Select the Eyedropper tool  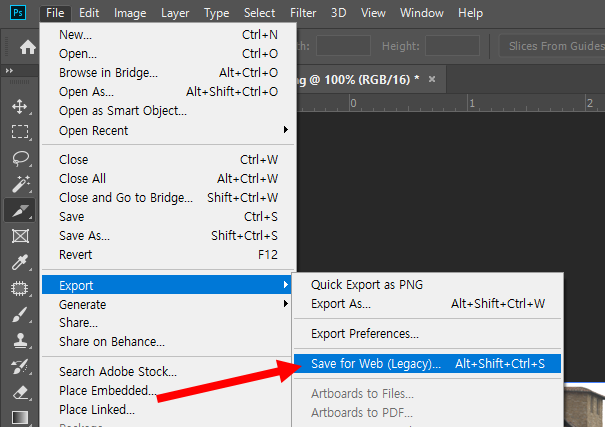(20, 262)
